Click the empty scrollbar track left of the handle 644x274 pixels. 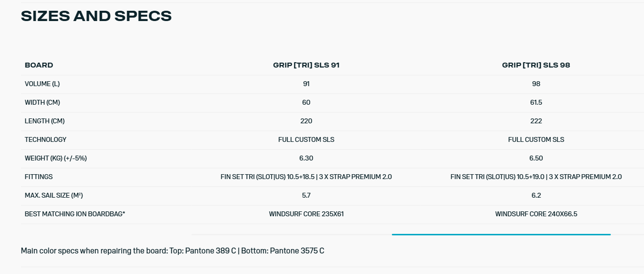pos(291,235)
